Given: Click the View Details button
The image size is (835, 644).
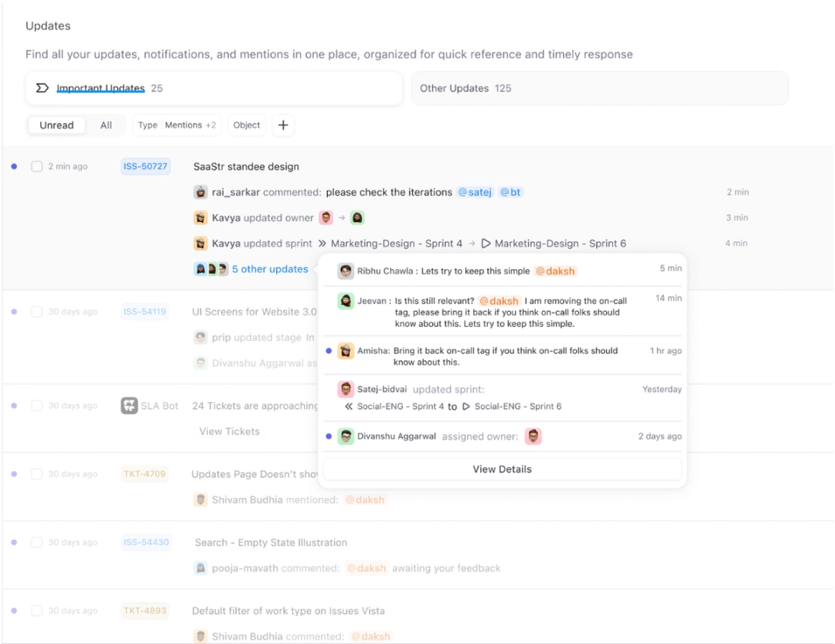Looking at the screenshot, I should click(x=503, y=469).
